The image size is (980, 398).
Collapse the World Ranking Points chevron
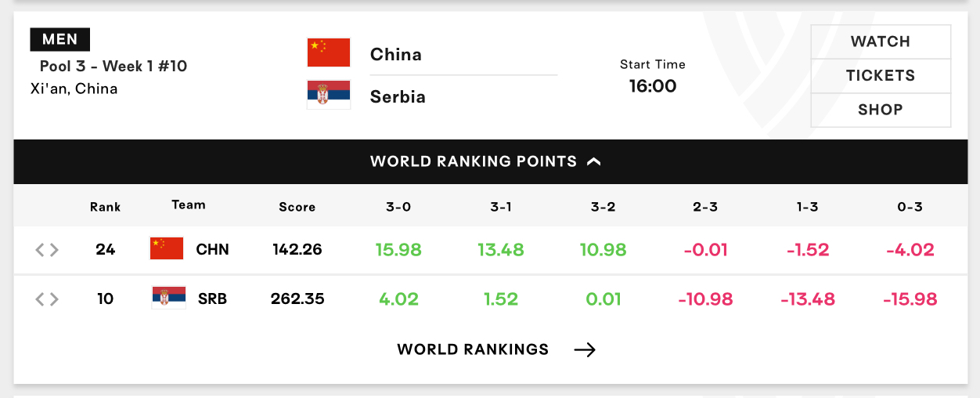pyautogui.click(x=594, y=161)
